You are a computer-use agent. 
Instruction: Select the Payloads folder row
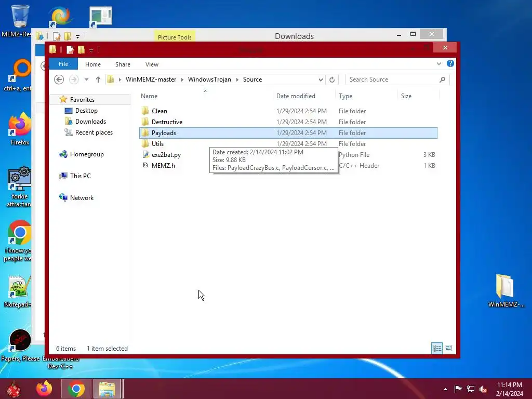click(x=288, y=132)
